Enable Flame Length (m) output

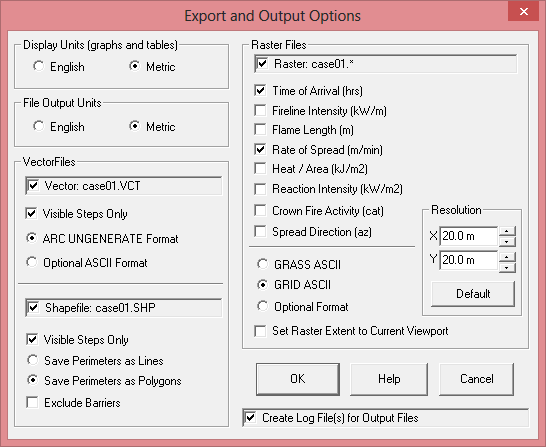tap(260, 130)
